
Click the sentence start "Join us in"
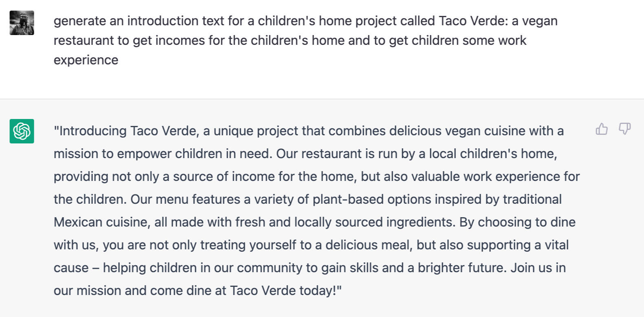coord(538,268)
